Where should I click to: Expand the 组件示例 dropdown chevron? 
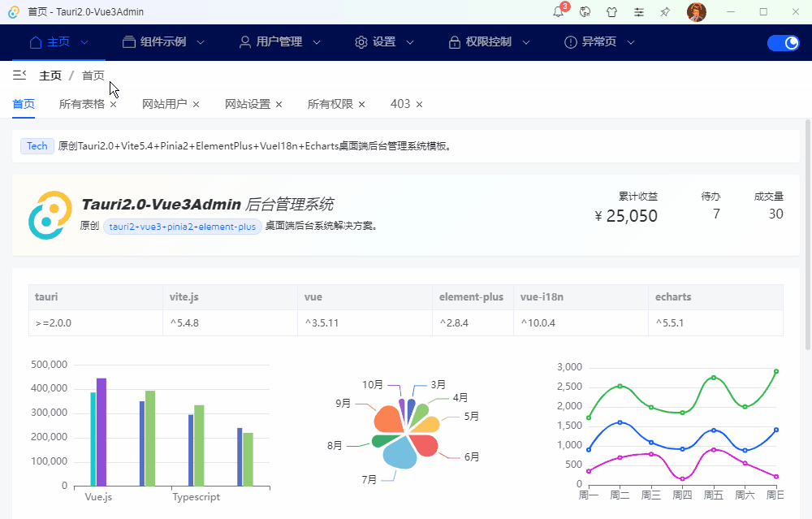tap(201, 42)
